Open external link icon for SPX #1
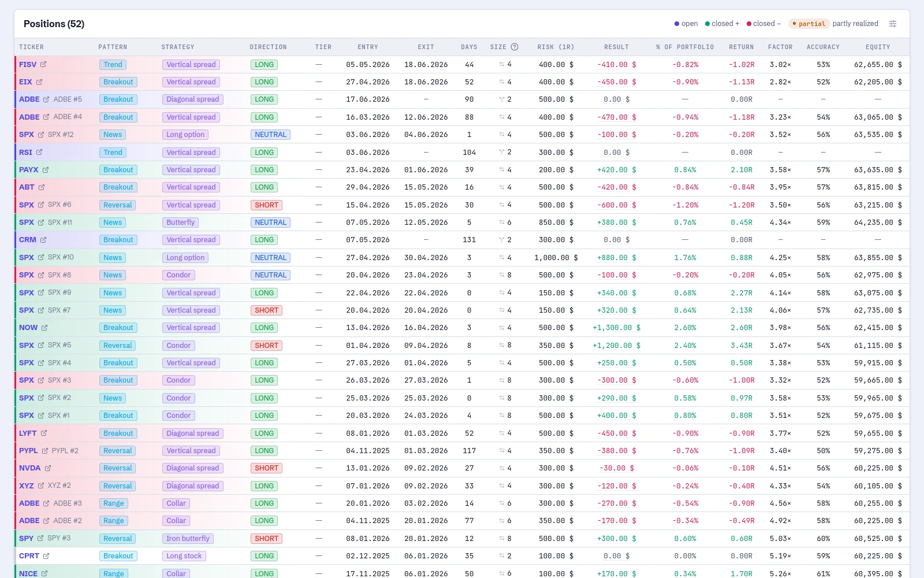Image resolution: width=924 pixels, height=578 pixels. tap(41, 416)
